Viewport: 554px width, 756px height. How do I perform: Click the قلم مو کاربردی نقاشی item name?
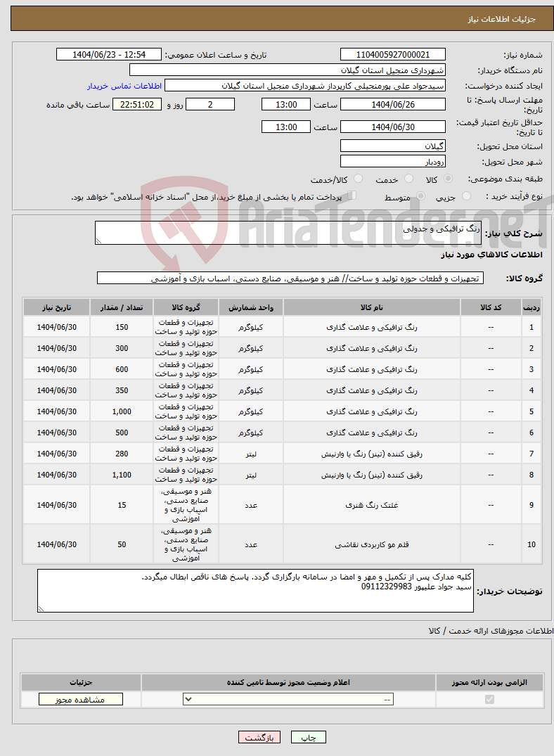click(x=372, y=544)
